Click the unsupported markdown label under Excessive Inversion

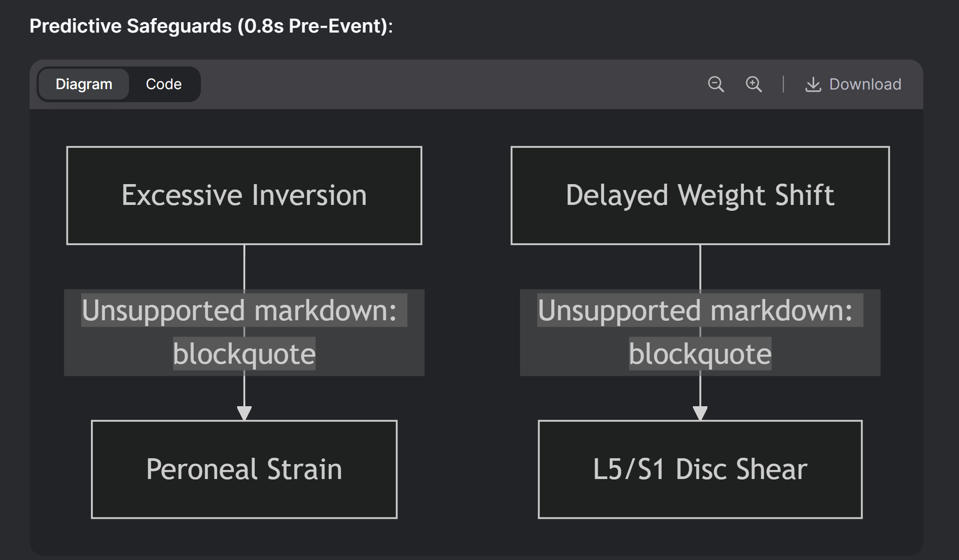pyautogui.click(x=244, y=332)
